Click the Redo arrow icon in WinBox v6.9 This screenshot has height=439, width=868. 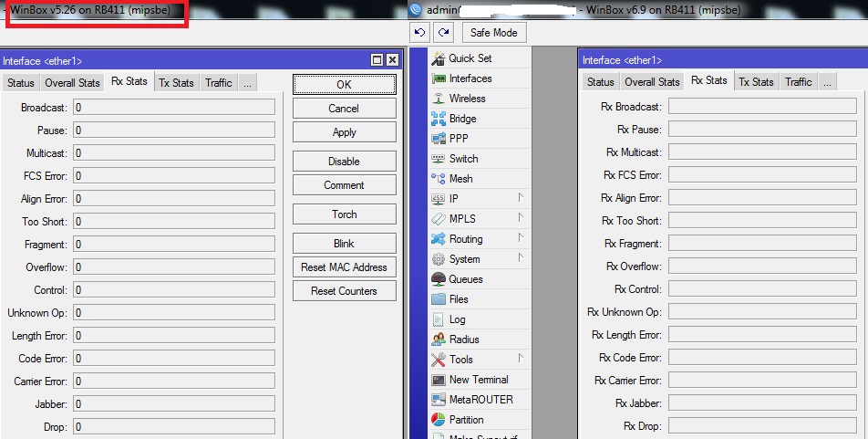tap(443, 33)
